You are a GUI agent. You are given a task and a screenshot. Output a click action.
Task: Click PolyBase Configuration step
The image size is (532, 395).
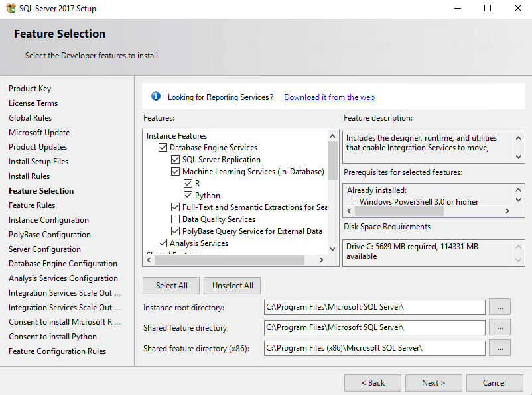pos(50,235)
